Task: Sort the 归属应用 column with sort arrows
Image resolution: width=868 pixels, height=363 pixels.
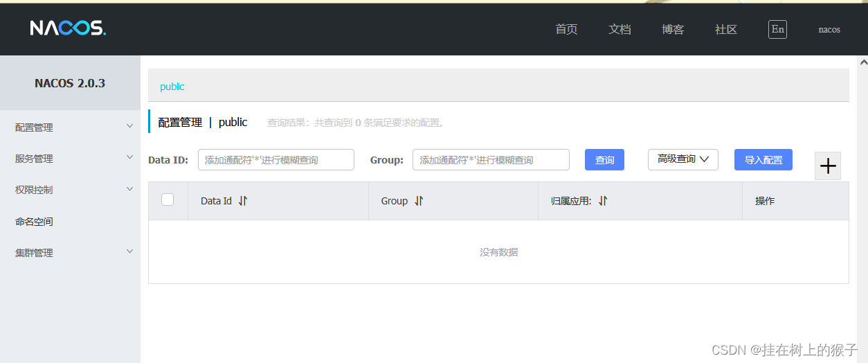Action: pyautogui.click(x=603, y=201)
